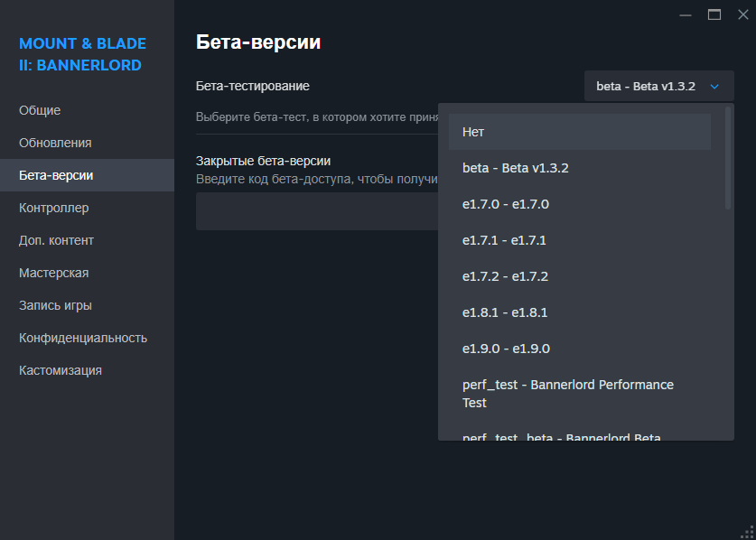Select the e1.7.0 - e1.7.0 branch
This screenshot has width=756, height=540.
tap(580, 204)
